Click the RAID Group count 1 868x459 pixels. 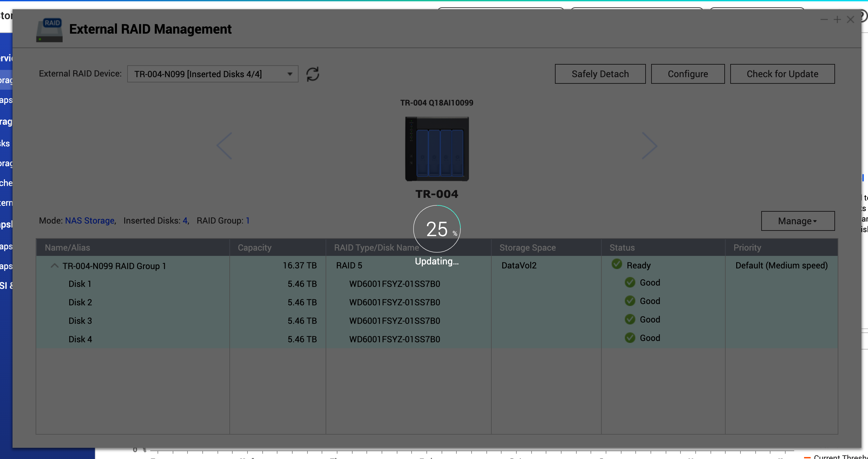point(248,221)
